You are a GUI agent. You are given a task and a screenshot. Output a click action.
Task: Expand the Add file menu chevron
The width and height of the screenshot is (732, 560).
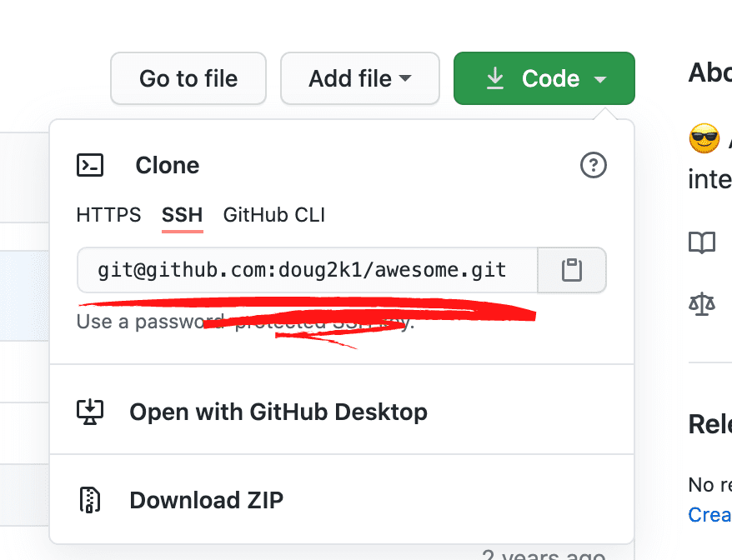(406, 77)
